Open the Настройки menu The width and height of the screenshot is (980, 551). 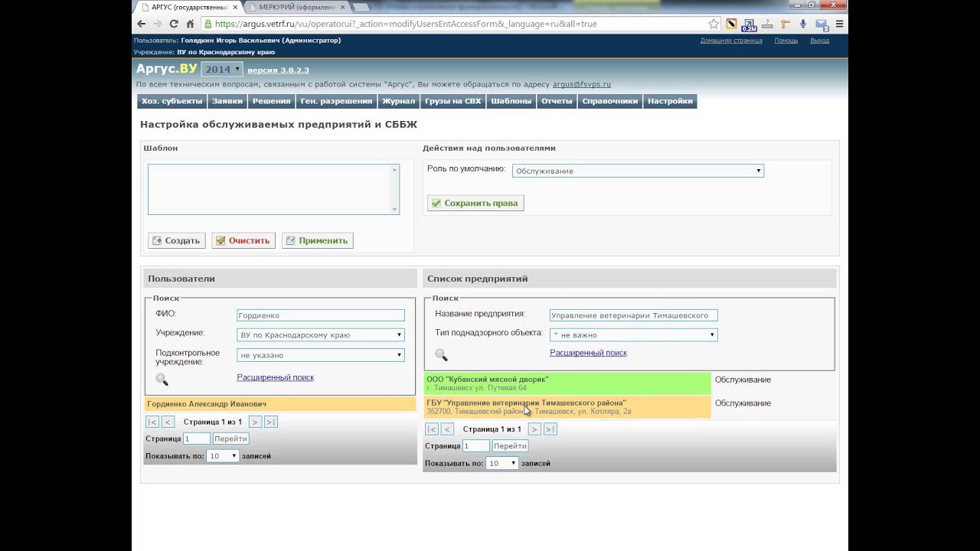[x=670, y=101]
